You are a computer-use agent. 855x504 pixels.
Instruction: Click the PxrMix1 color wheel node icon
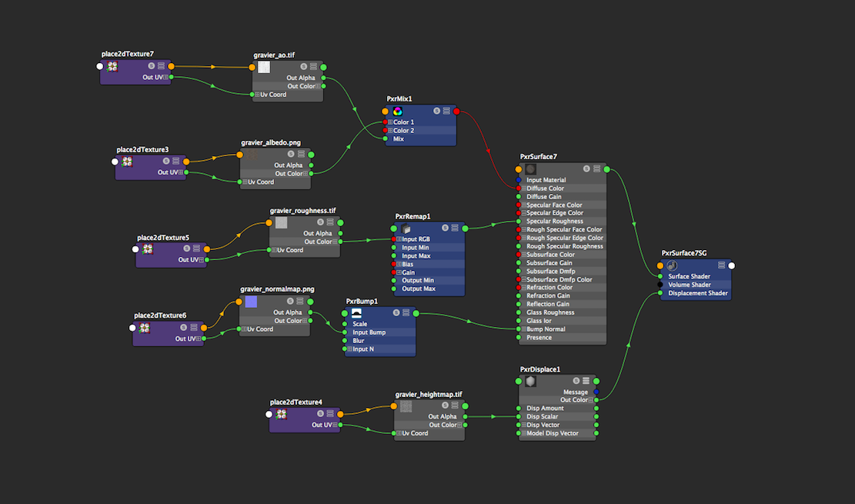tap(398, 112)
